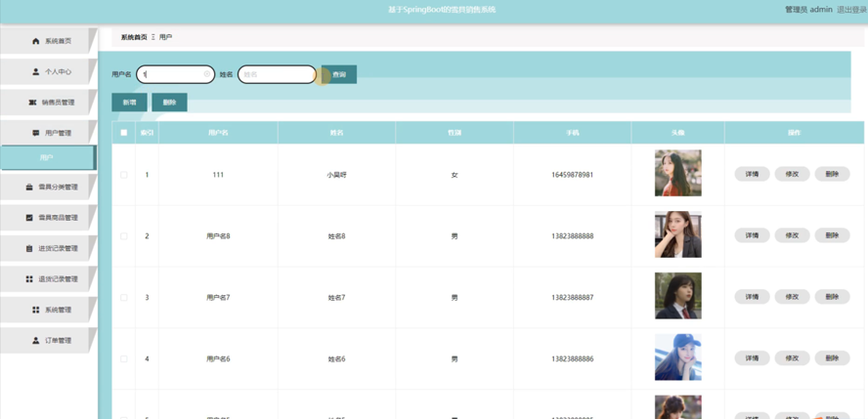Click the briefcase icon beside 雪具分类管理
This screenshot has width=868, height=419.
[x=29, y=188]
